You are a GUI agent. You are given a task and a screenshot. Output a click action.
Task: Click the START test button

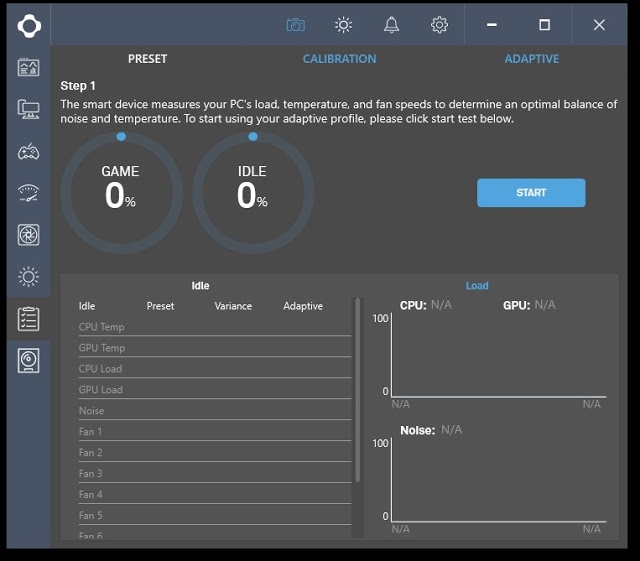click(531, 193)
